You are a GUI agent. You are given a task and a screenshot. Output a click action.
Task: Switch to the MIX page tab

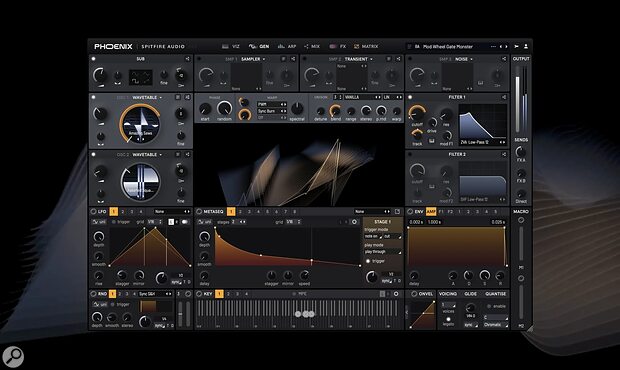tap(312, 46)
